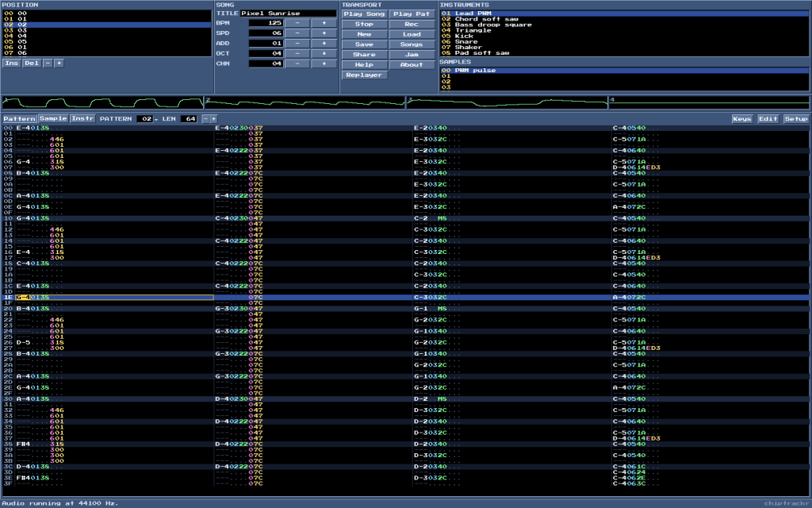
Task: Delete the position with Del
Action: pyautogui.click(x=32, y=63)
